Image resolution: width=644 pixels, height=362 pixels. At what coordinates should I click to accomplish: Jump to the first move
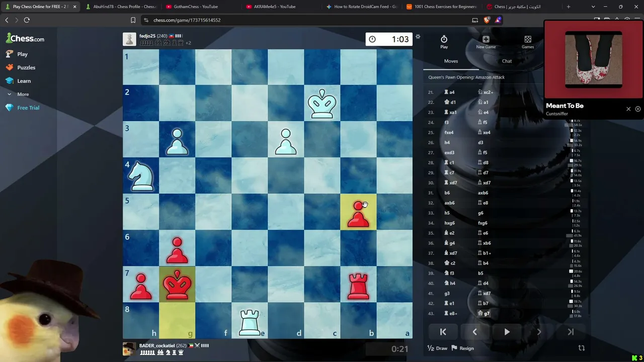pyautogui.click(x=443, y=332)
